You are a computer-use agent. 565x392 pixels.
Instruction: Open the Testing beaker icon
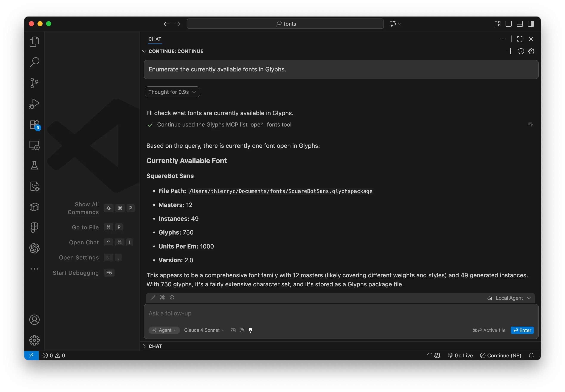click(34, 166)
